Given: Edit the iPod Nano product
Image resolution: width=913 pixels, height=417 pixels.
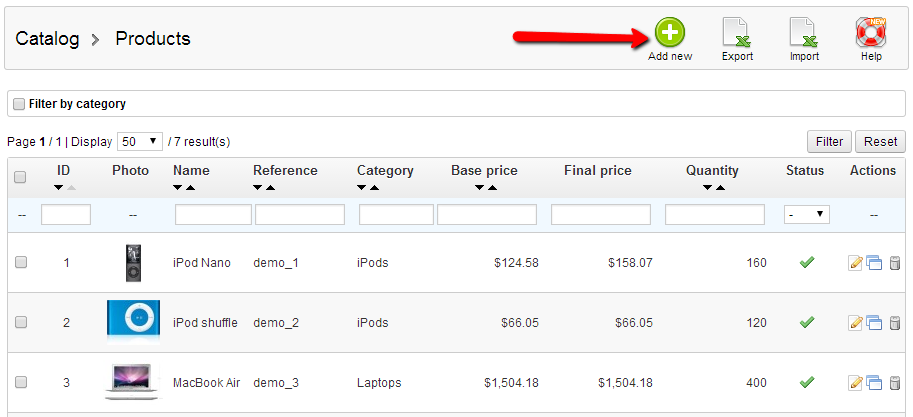Looking at the screenshot, I should click(x=855, y=264).
